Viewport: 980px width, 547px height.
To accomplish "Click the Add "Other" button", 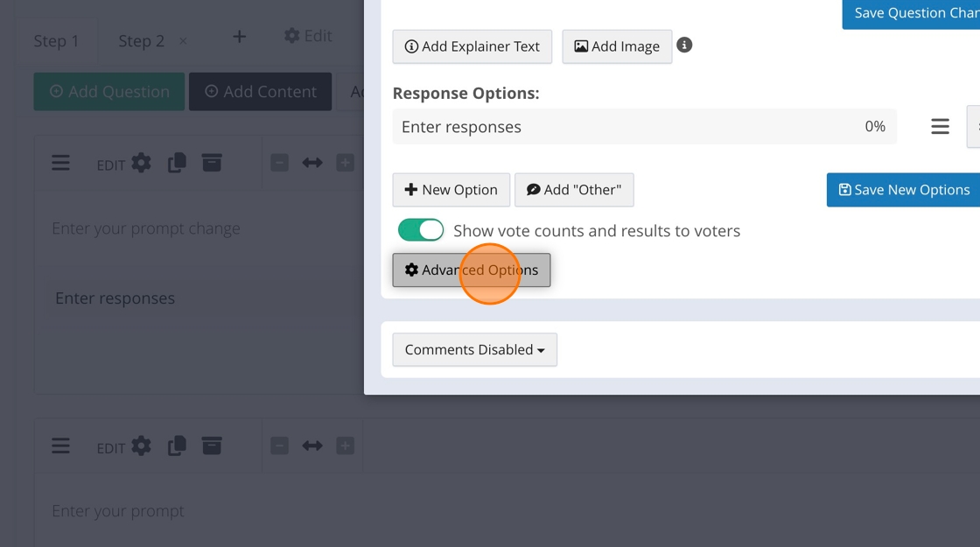I will click(574, 190).
